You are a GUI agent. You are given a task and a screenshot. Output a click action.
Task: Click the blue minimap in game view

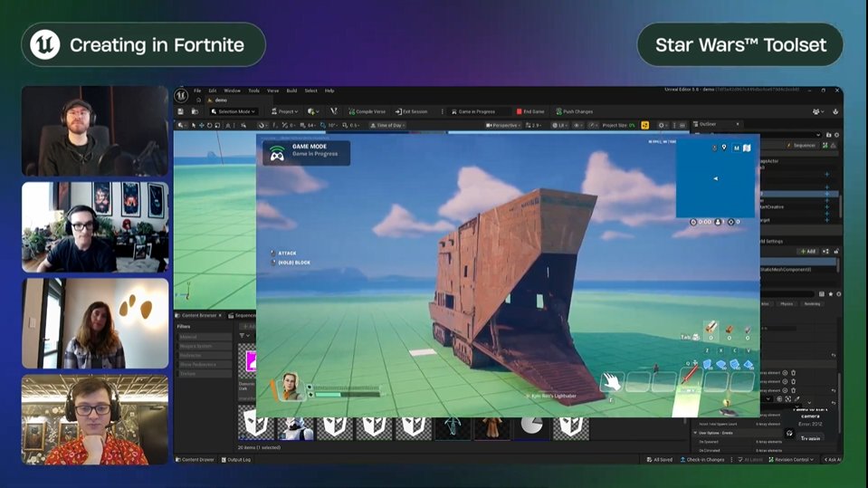(715, 177)
